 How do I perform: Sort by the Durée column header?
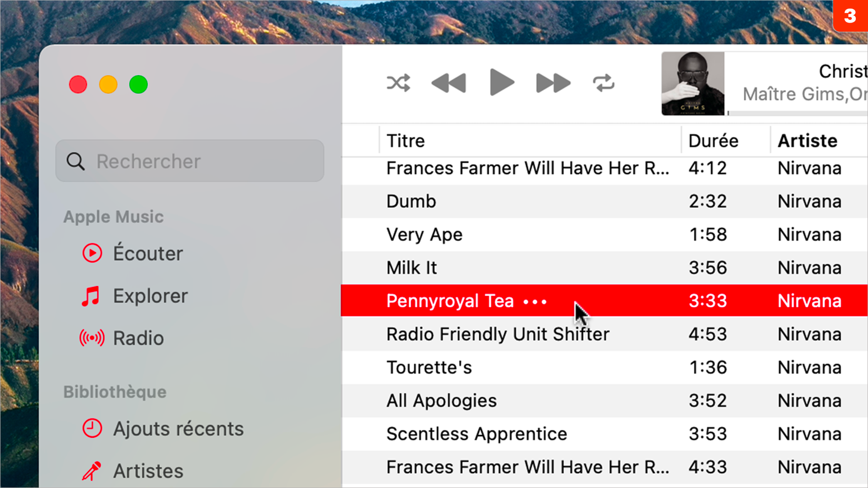tap(713, 141)
